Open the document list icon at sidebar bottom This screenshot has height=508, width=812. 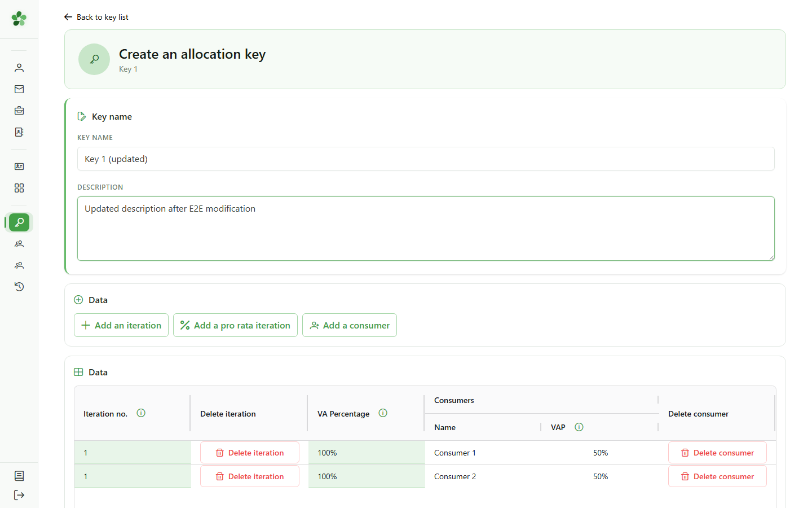[x=19, y=476]
